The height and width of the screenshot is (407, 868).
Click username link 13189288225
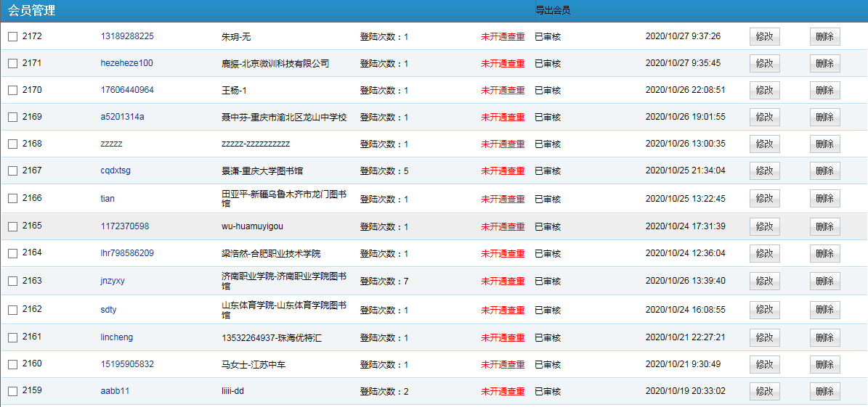coord(127,36)
